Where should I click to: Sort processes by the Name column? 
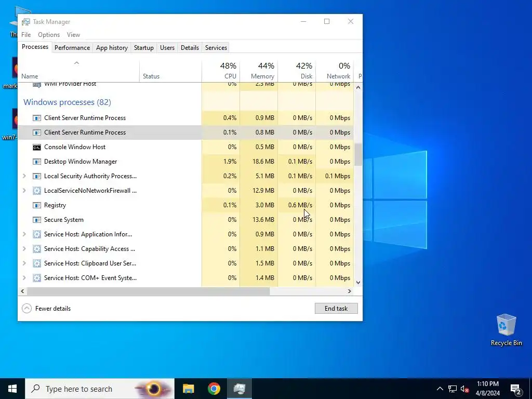click(x=78, y=71)
